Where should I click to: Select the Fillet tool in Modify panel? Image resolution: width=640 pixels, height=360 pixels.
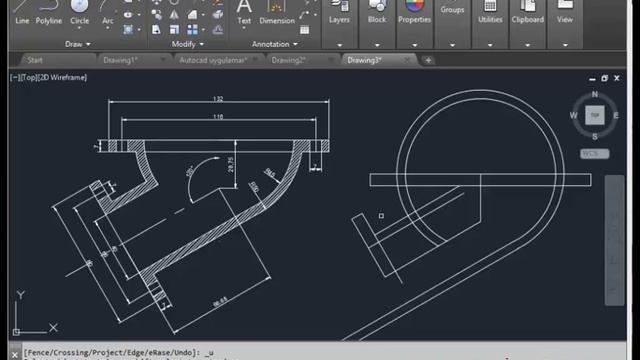point(192,15)
